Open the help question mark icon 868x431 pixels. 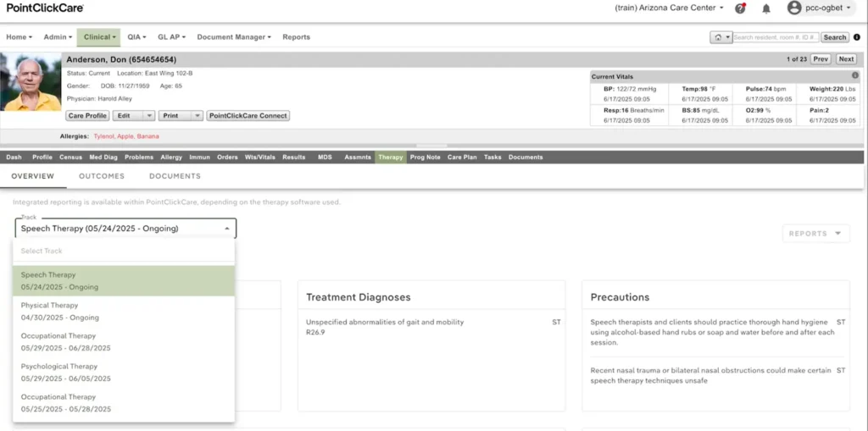739,8
